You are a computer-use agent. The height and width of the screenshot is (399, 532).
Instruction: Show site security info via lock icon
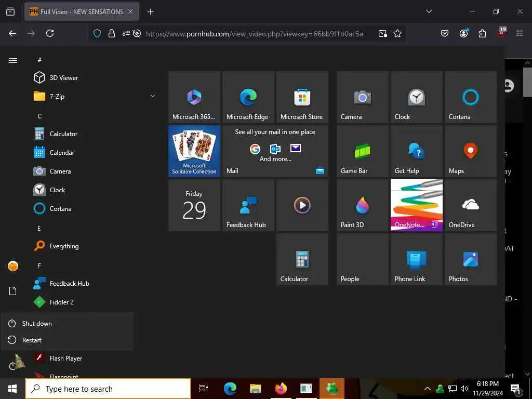tap(111, 33)
